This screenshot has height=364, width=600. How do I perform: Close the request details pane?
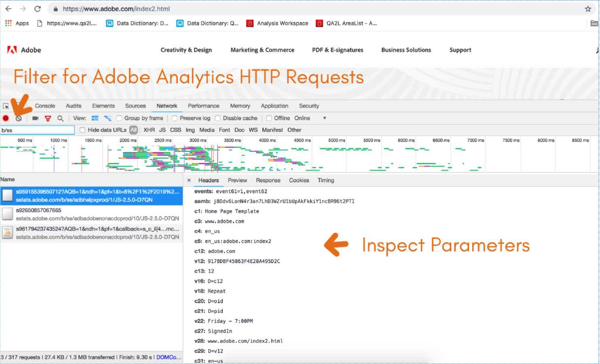pos(189,180)
